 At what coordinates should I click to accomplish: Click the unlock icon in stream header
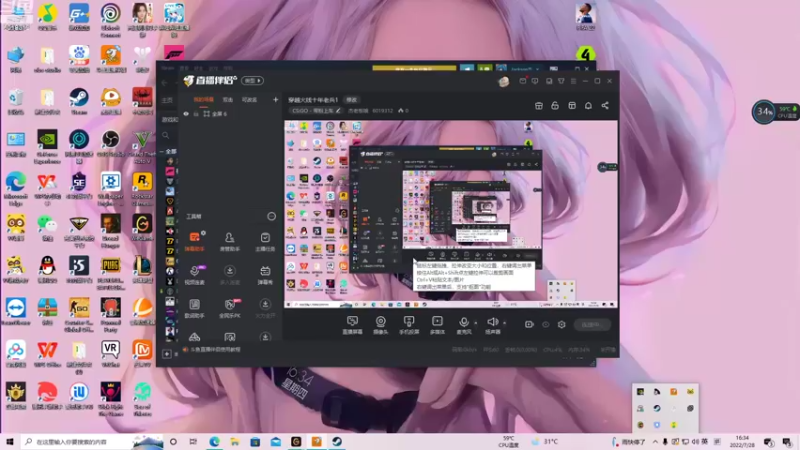(x=555, y=106)
